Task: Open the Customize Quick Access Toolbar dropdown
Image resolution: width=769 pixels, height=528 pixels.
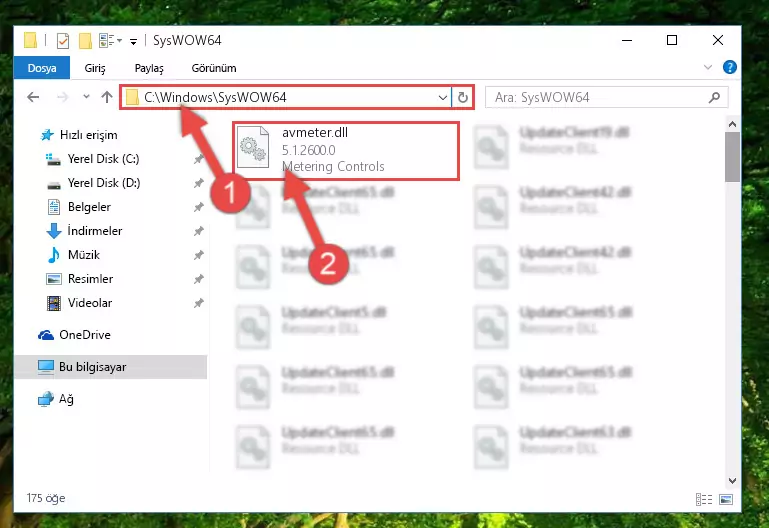Action: 133,42
